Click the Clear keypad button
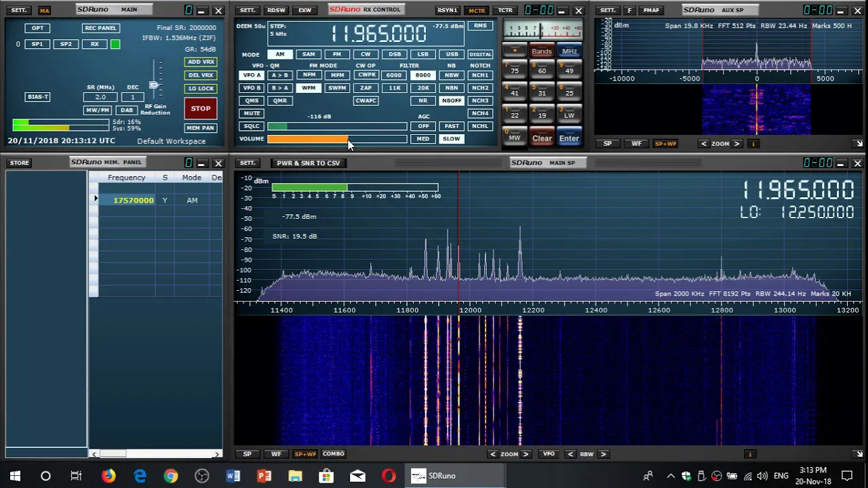Viewport: 868px width, 488px height. click(x=542, y=138)
